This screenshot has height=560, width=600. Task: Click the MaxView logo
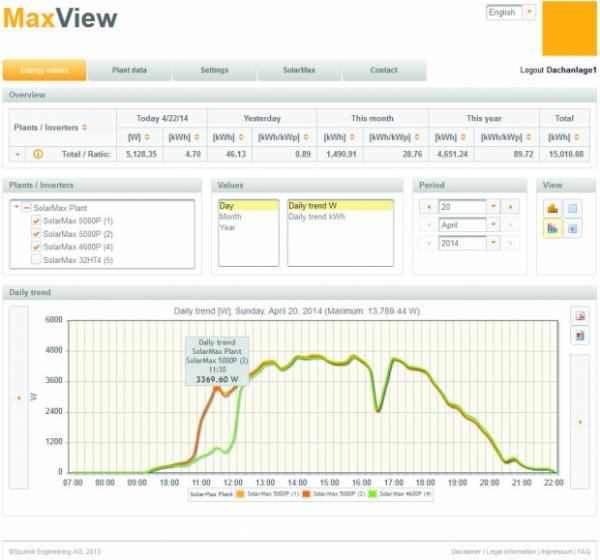(x=60, y=18)
